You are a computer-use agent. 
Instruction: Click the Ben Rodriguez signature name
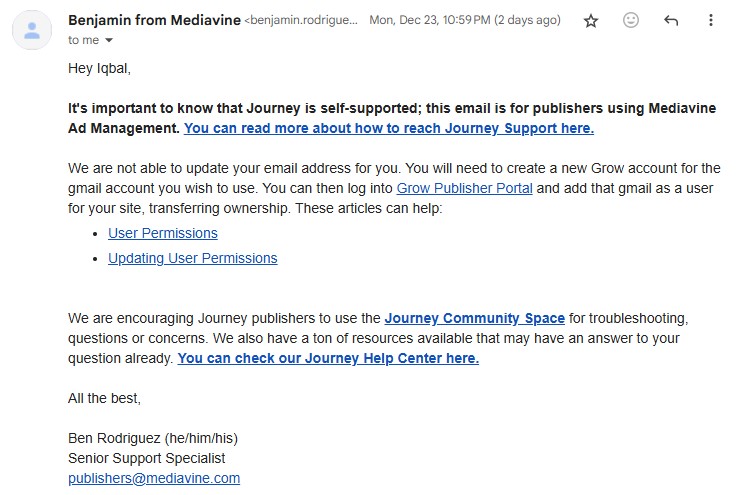(153, 438)
